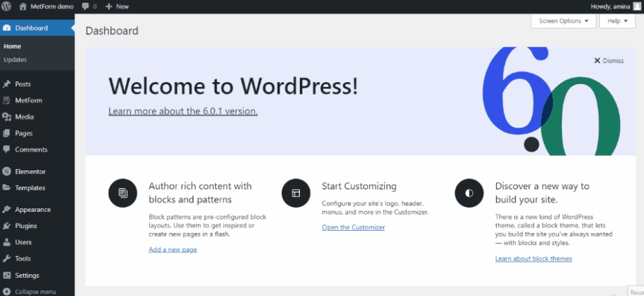
Task: Click Discover a new way heading
Action: (x=542, y=193)
